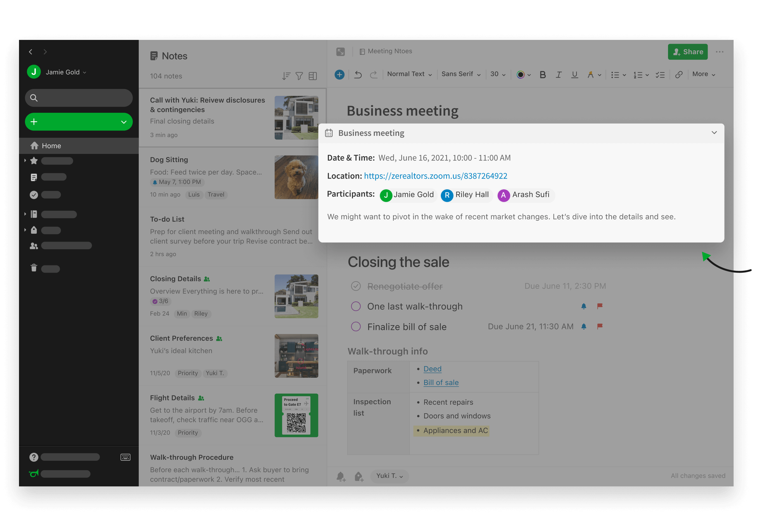Image resolution: width=764 pixels, height=532 pixels.
Task: Open the Deed link in Paperwork
Action: 432,369
